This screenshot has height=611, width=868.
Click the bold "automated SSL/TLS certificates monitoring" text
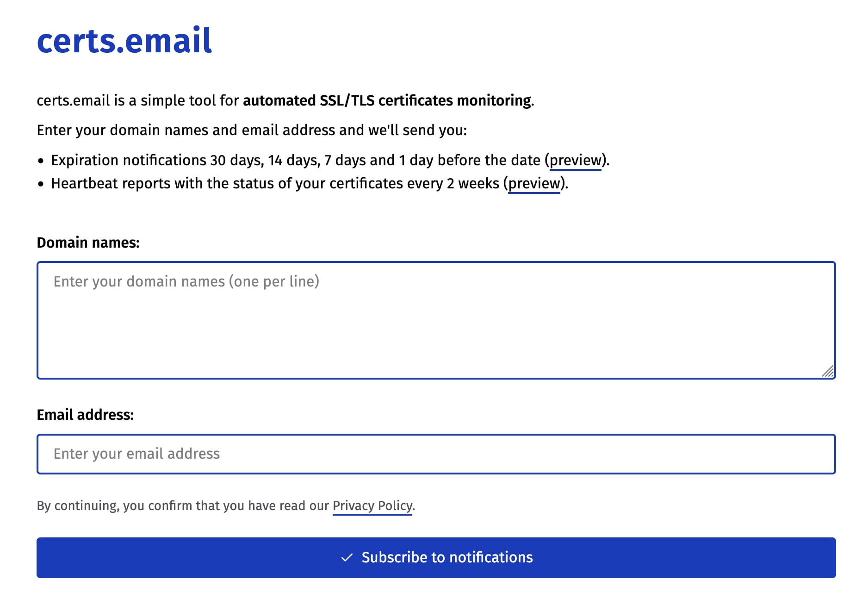(387, 100)
